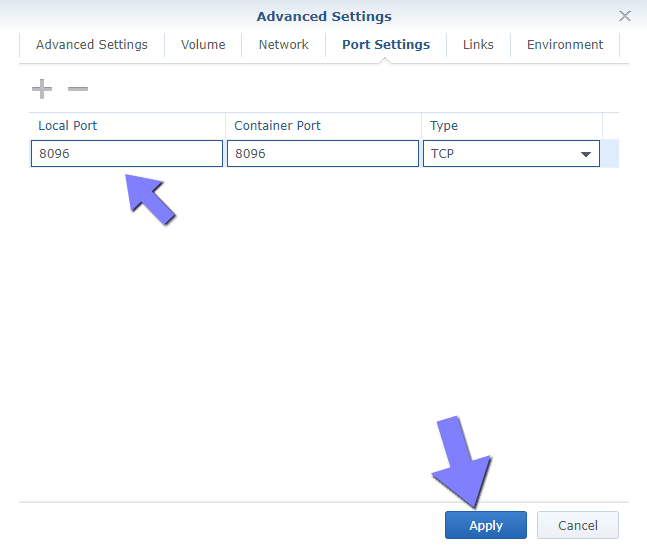Screen dimensions: 647x545
Task: Select the Container Port column header
Action: 324,125
